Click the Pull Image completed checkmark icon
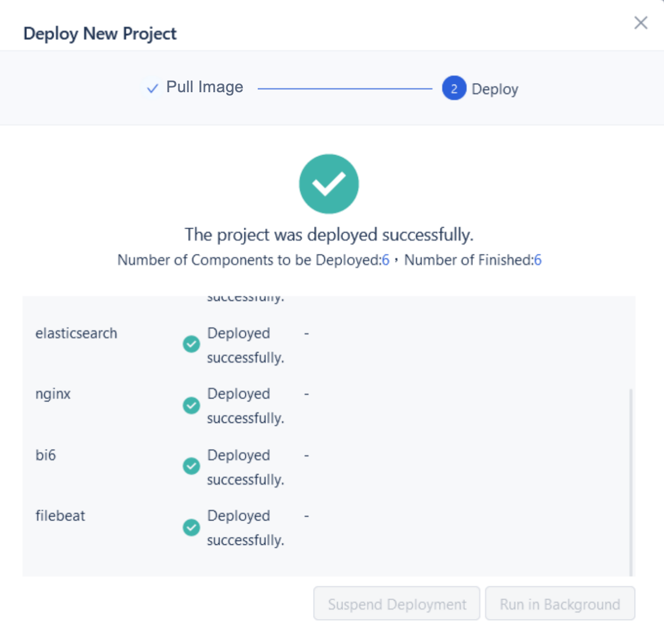 click(x=153, y=89)
